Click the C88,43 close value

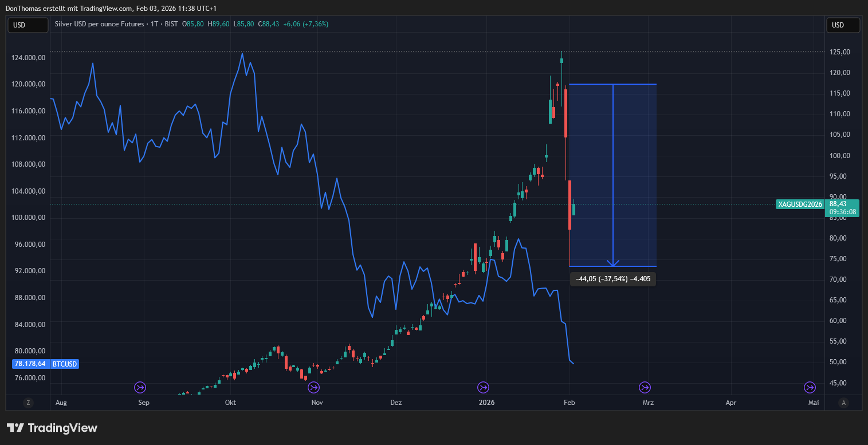[269, 24]
